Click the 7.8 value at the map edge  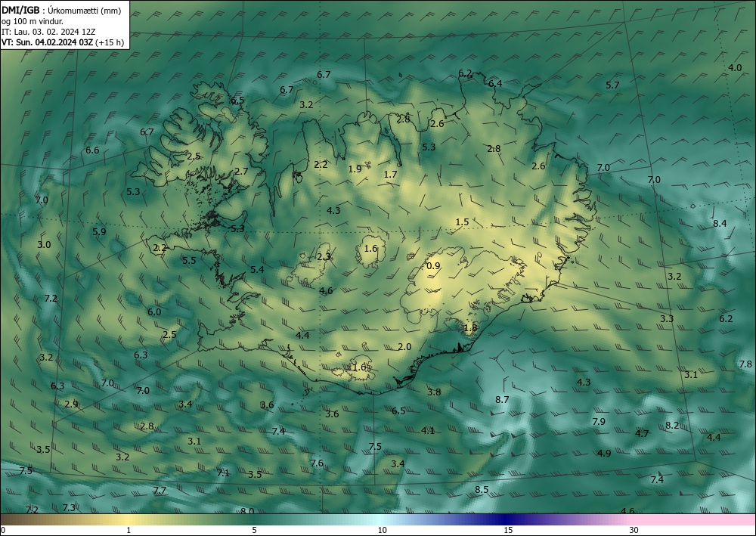click(x=745, y=364)
